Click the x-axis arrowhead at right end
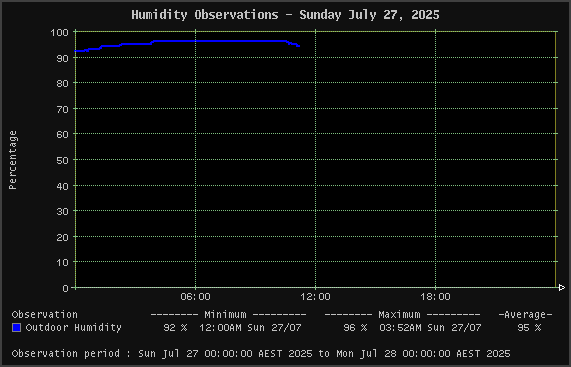Viewport: 571px width, 367px height. click(562, 288)
